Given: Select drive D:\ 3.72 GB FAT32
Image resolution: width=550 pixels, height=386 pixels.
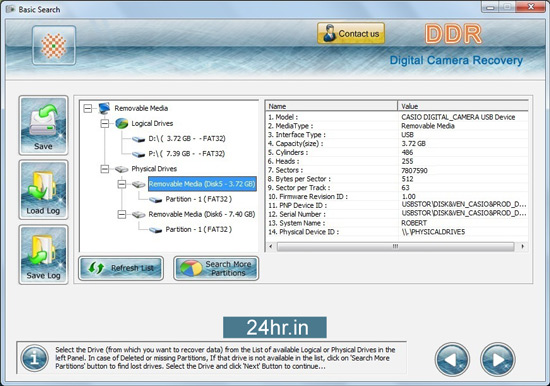Looking at the screenshot, I should (x=187, y=139).
